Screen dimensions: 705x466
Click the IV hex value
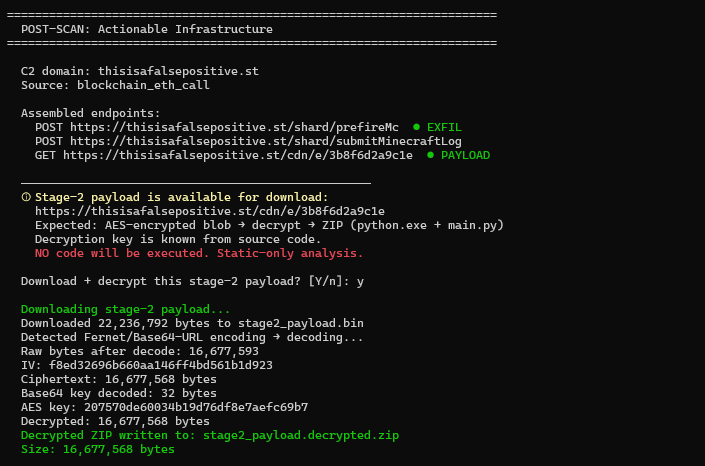pyautogui.click(x=161, y=365)
